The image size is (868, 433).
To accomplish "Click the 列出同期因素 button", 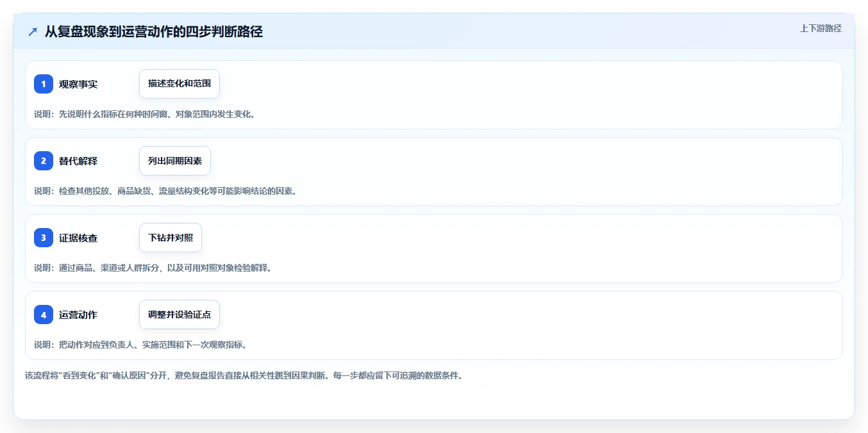I will click(x=175, y=161).
